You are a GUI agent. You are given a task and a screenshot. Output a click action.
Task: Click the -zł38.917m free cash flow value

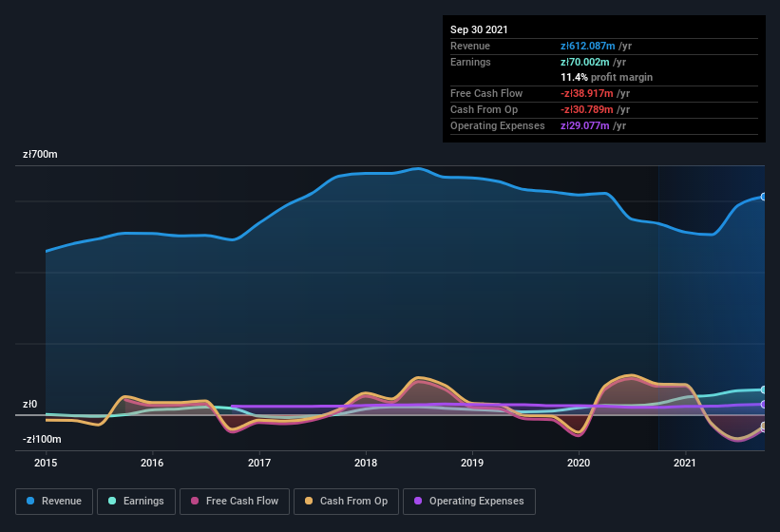(x=586, y=93)
